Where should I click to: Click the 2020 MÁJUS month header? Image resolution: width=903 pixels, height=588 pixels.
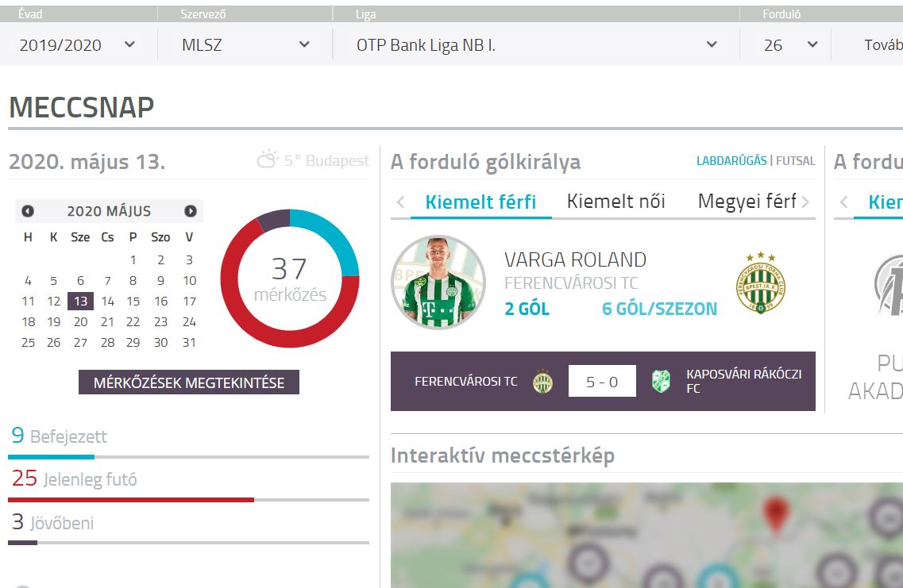coord(109,211)
